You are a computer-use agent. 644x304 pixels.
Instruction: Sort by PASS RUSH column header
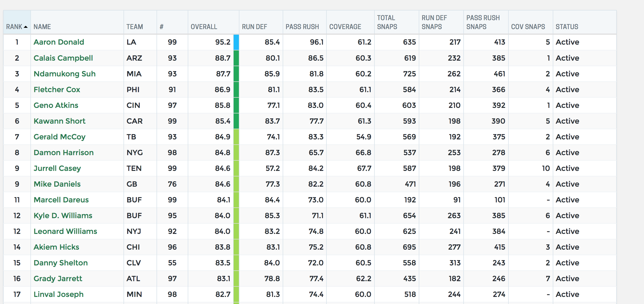[x=302, y=27]
